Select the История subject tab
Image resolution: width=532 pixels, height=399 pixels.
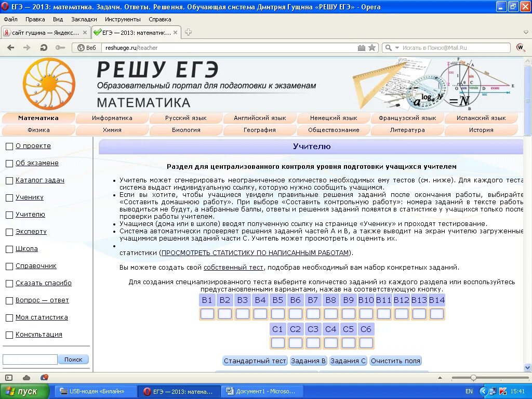481,130
